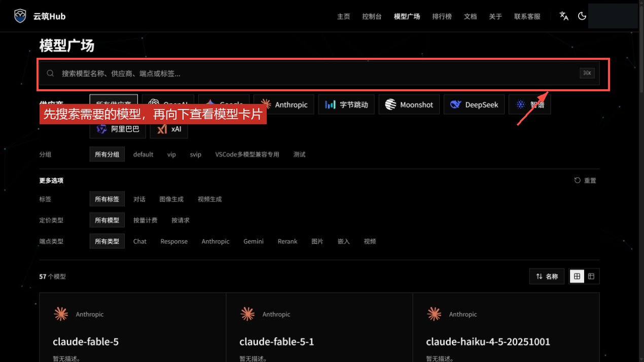Image resolution: width=644 pixels, height=362 pixels.
Task: Filter by 阿里巴巴 provider
Action: (x=118, y=129)
